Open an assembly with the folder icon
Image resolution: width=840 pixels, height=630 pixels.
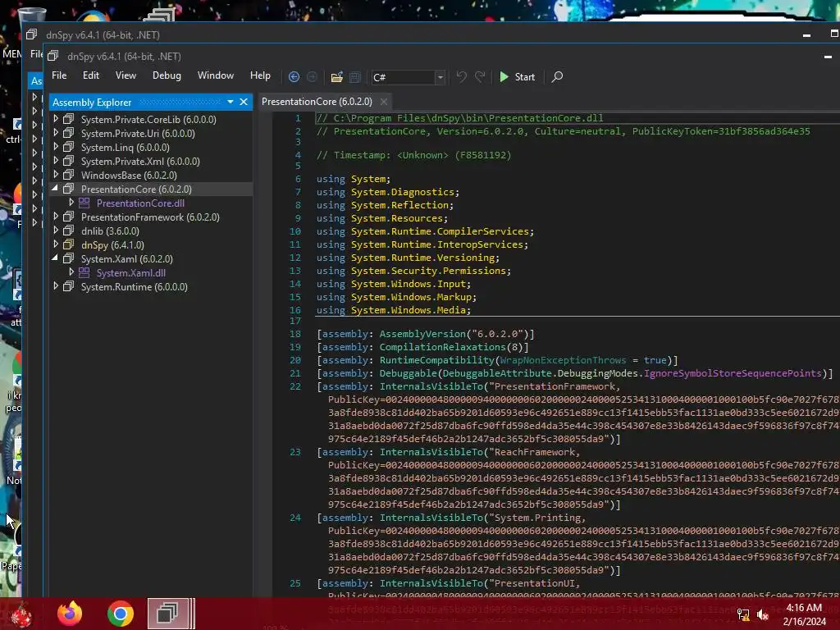click(336, 77)
